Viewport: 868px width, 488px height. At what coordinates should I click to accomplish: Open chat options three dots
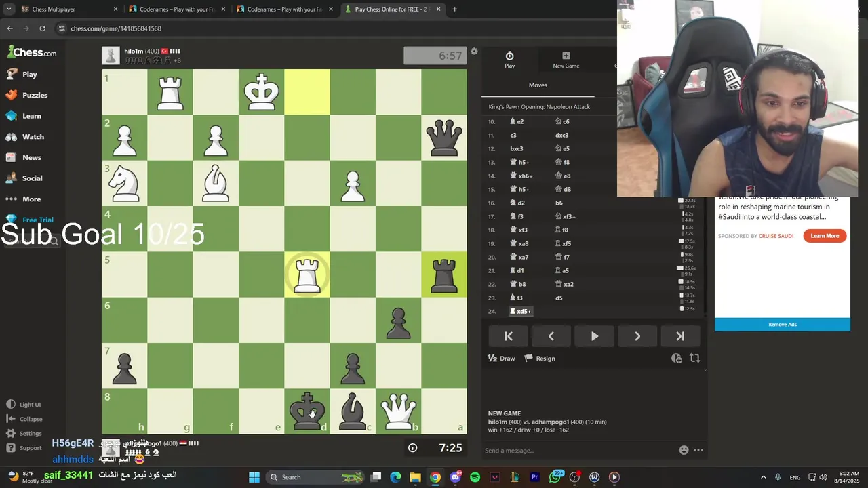(698, 450)
